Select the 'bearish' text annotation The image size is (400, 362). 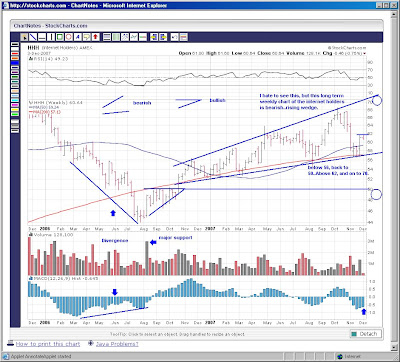tap(142, 103)
